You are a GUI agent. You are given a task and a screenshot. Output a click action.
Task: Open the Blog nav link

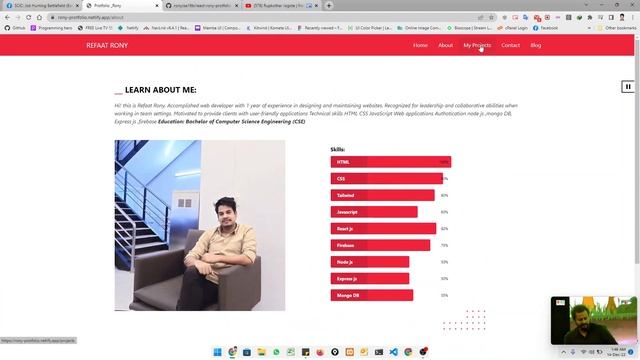pos(536,45)
